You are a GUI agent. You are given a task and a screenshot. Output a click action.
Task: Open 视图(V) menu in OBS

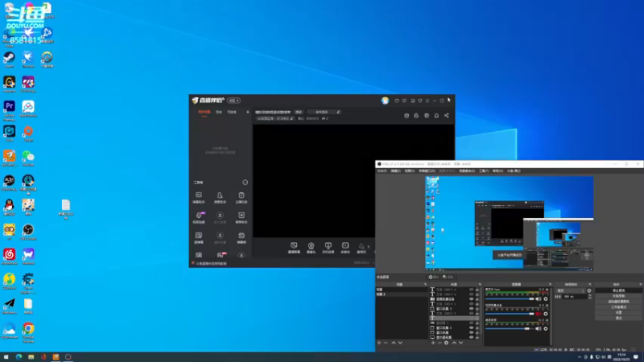click(410, 171)
